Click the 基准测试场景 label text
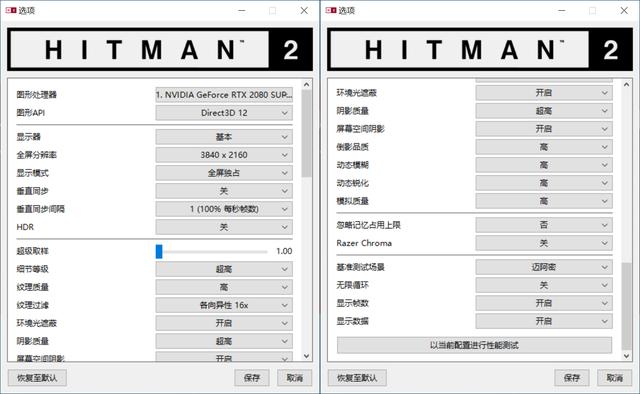640x394 pixels. point(360,267)
